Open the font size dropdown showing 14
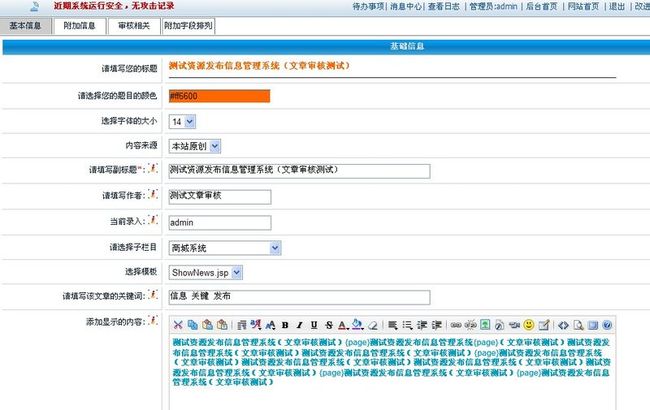 point(182,121)
